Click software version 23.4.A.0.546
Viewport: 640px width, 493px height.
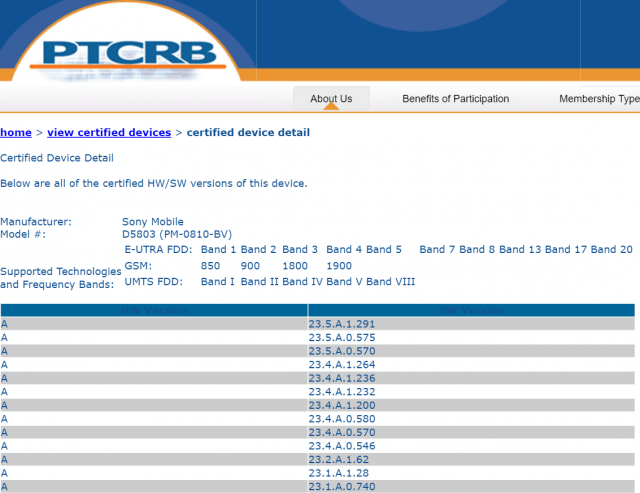point(342,446)
